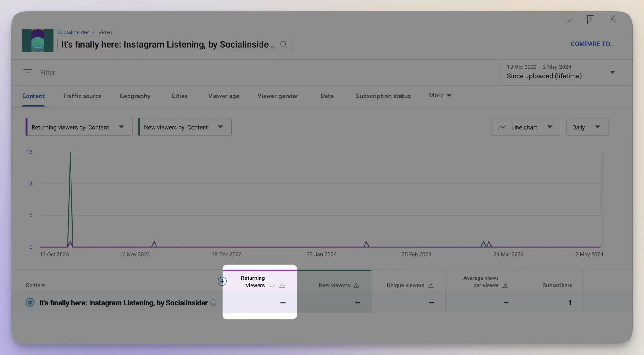Image resolution: width=644 pixels, height=355 pixels.
Task: Click the 19 Dec 2023 axis label
Action: 227,254
